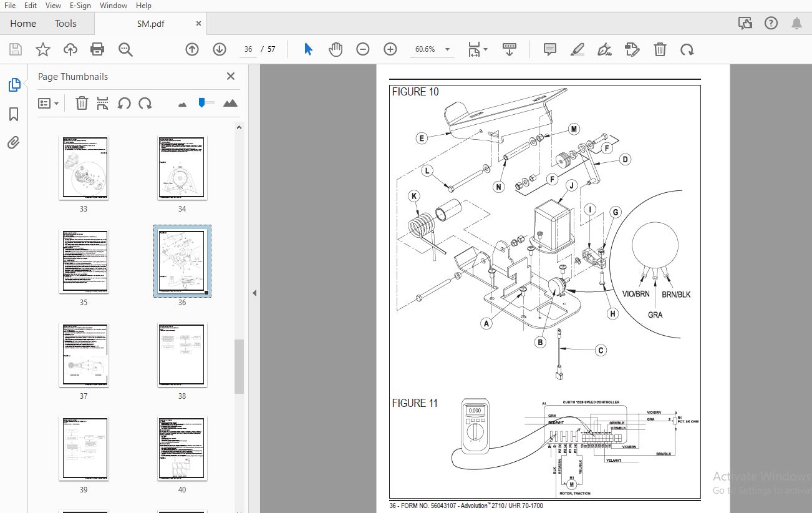Open the E-Sign menu
Screen dimensions: 812x513
(x=80, y=6)
